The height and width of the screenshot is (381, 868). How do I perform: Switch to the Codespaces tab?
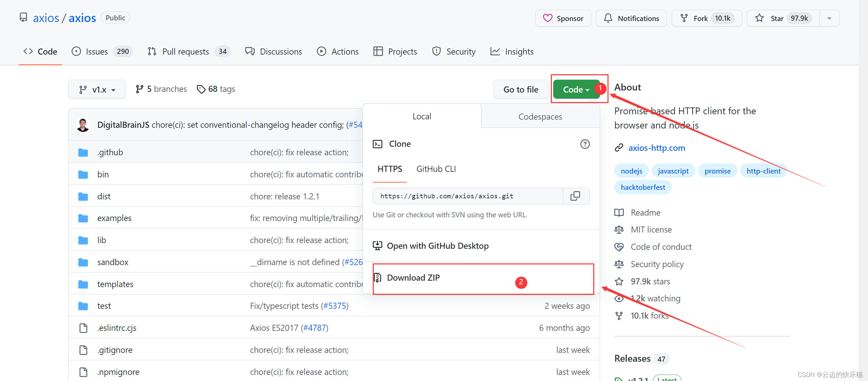[540, 117]
